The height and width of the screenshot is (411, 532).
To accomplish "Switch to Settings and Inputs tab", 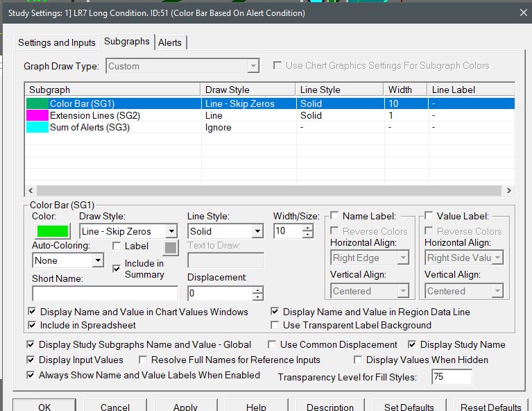I will point(57,42).
